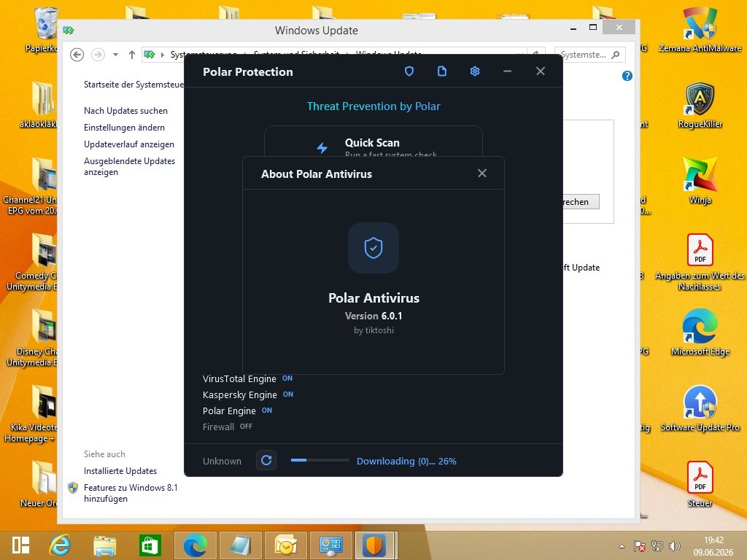This screenshot has height=560, width=747.
Task: Open 'Nach Updates suchen' in Windows Update
Action: click(x=125, y=111)
